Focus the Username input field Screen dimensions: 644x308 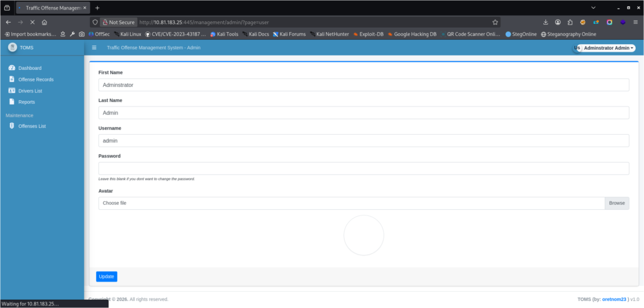[364, 140]
